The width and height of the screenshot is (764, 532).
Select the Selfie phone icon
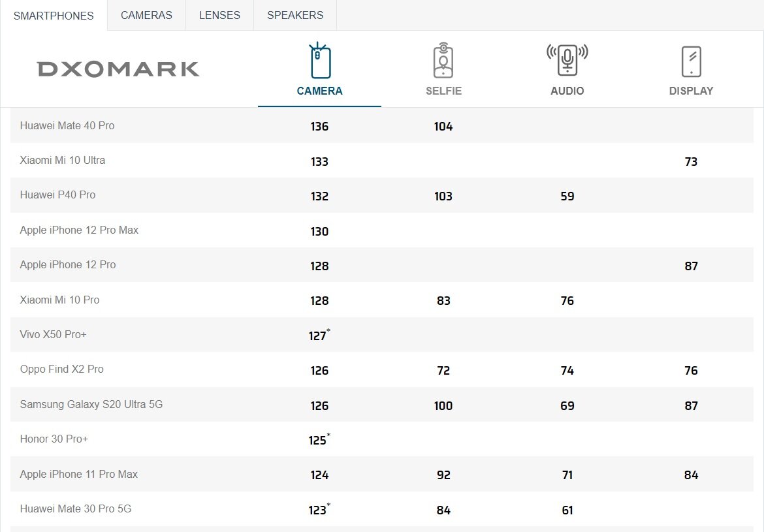(x=443, y=61)
